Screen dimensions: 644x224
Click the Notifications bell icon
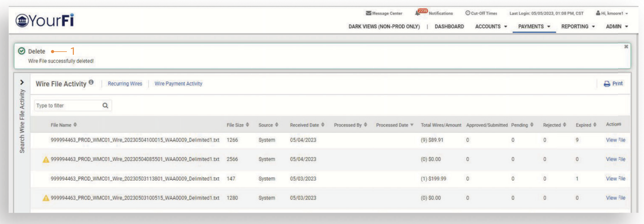418,13
